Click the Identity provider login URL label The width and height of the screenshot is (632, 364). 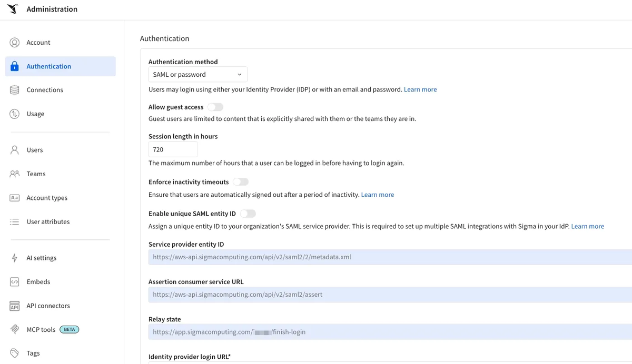[x=190, y=357]
